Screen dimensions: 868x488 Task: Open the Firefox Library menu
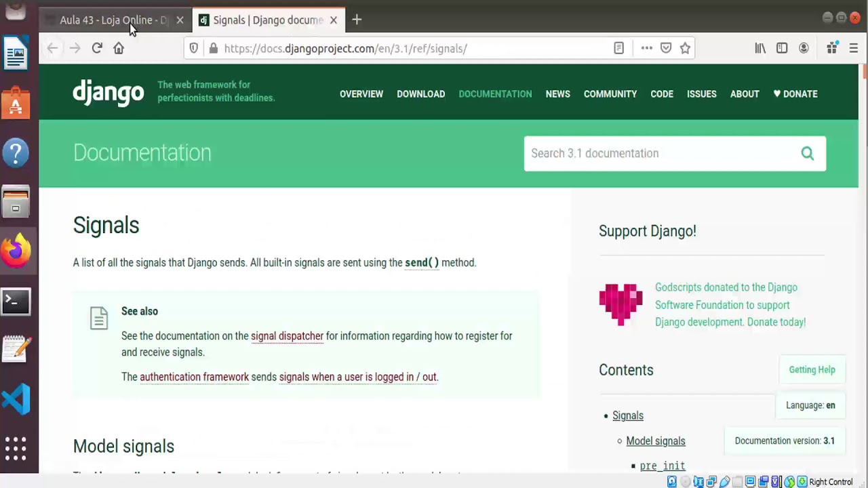pos(760,48)
